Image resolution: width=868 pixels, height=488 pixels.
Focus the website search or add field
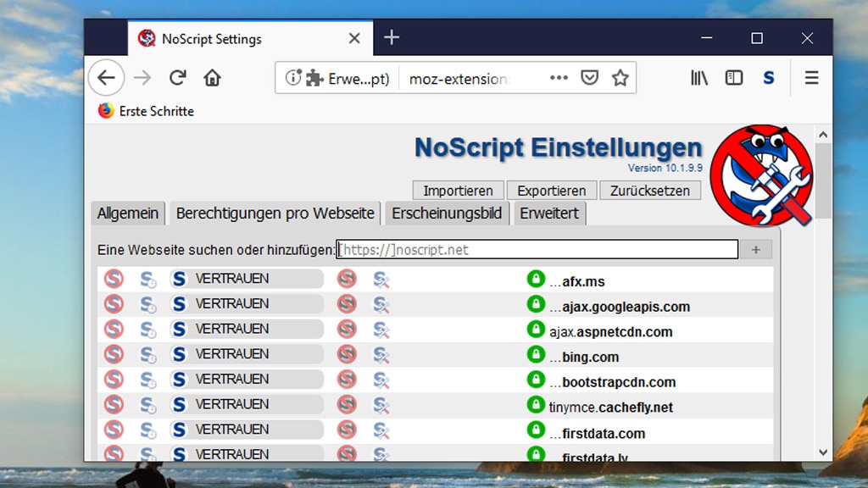click(x=537, y=250)
